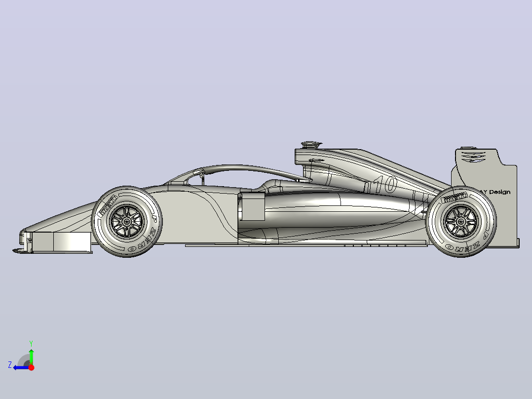The image size is (532, 399).
Task: Select the front wheel rim of the car
Action: click(127, 221)
